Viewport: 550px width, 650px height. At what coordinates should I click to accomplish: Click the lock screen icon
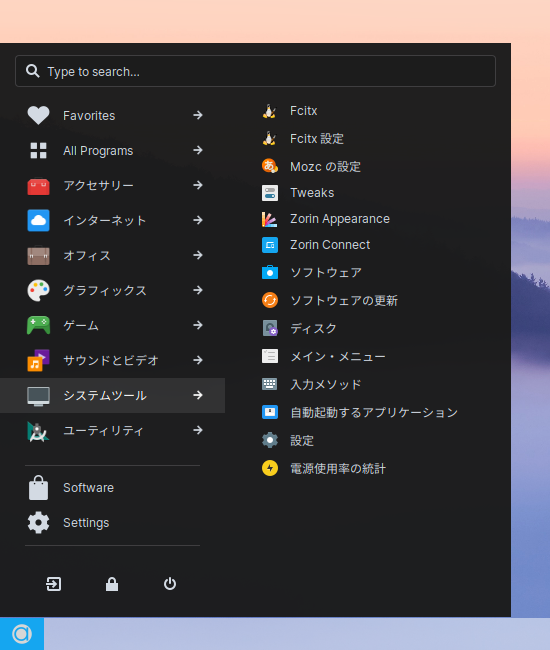click(112, 584)
